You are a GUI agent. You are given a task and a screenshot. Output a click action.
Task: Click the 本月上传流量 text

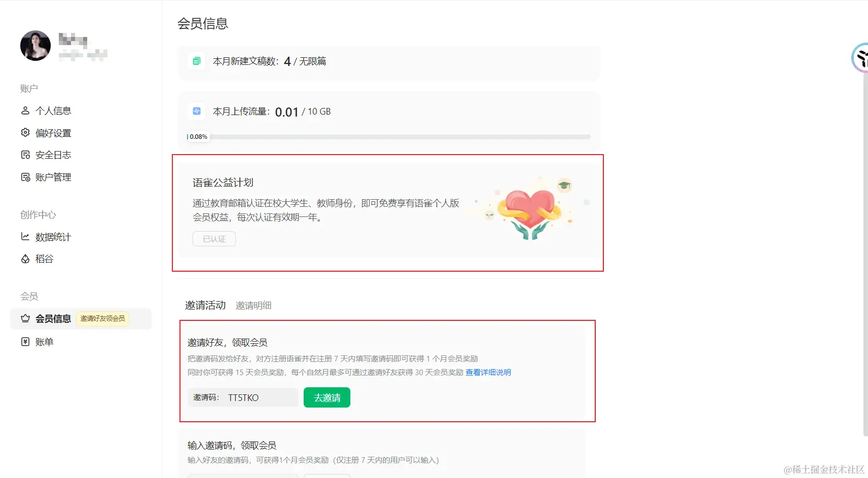(x=241, y=112)
